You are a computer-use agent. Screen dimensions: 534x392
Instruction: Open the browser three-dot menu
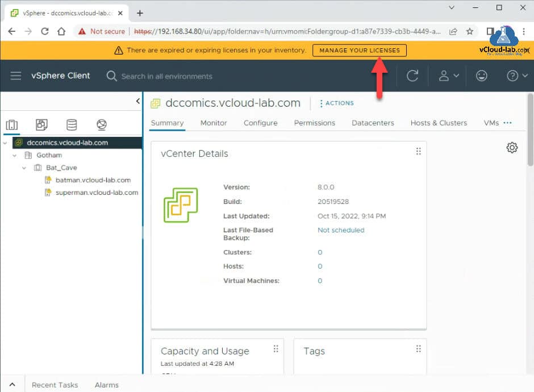[x=523, y=31]
